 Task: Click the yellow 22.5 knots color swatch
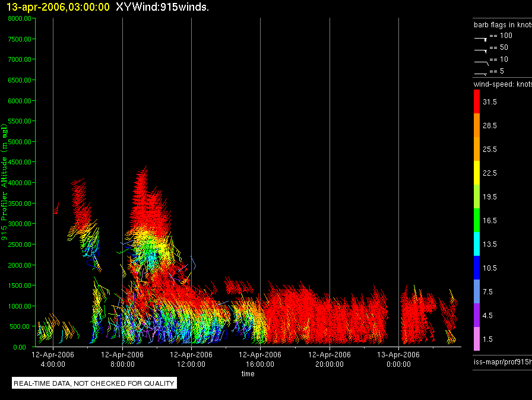(x=477, y=173)
